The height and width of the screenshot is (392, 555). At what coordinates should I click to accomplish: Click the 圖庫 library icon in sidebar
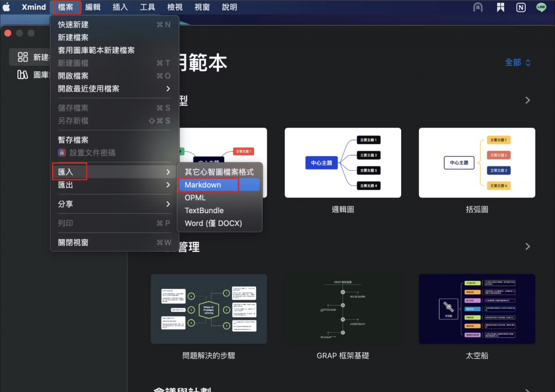pos(23,75)
